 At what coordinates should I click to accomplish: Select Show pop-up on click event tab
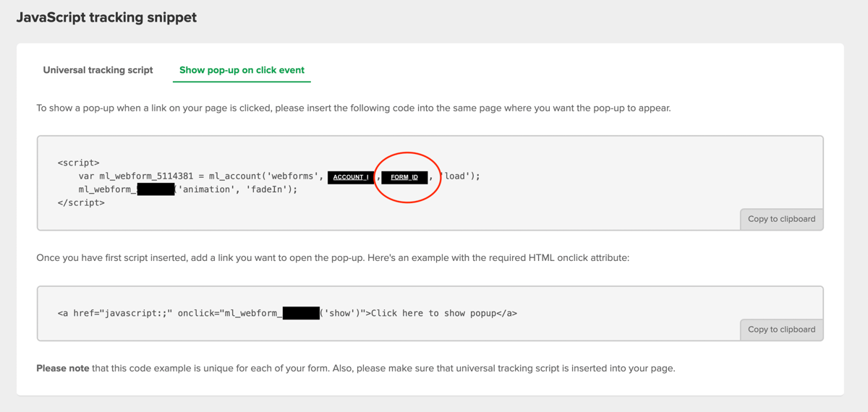(x=242, y=70)
